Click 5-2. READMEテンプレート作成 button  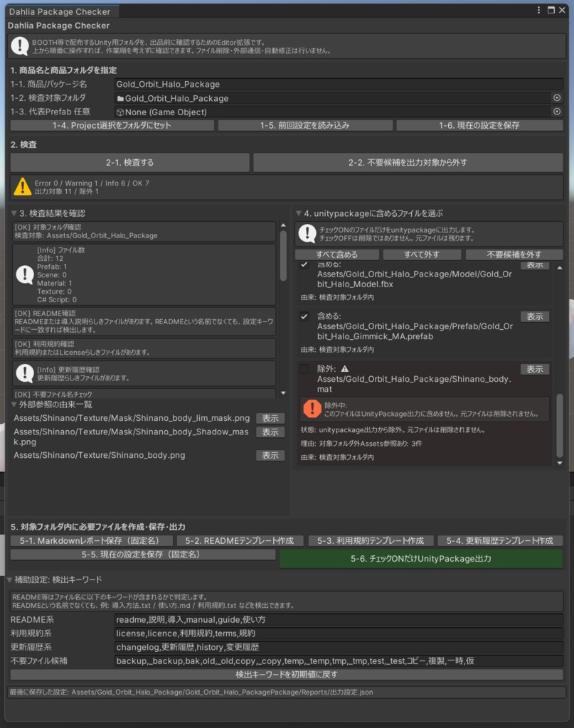coord(240,541)
